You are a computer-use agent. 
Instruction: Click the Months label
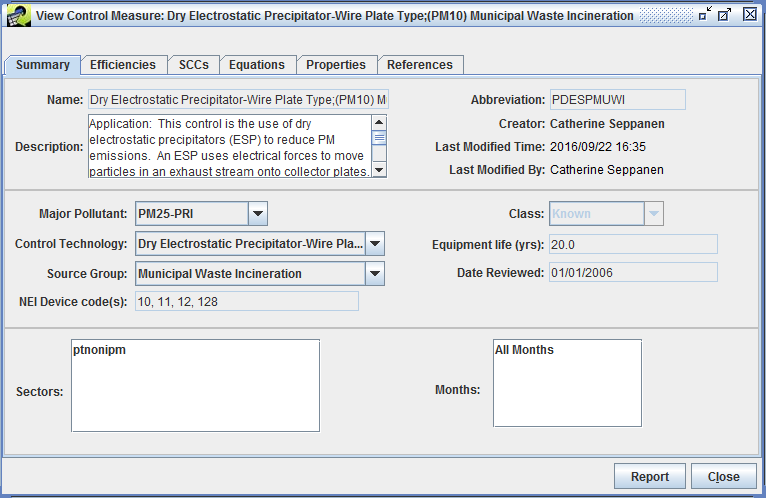[458, 390]
